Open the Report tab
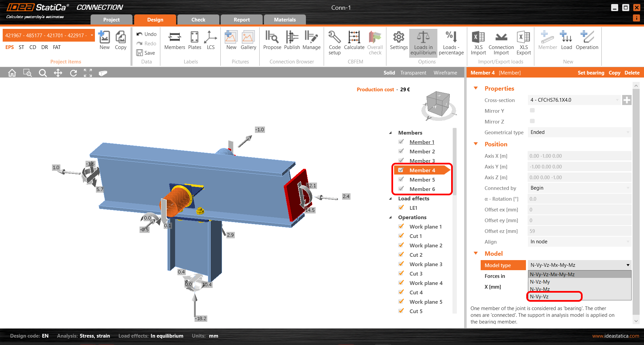This screenshot has height=345, width=644. (241, 20)
